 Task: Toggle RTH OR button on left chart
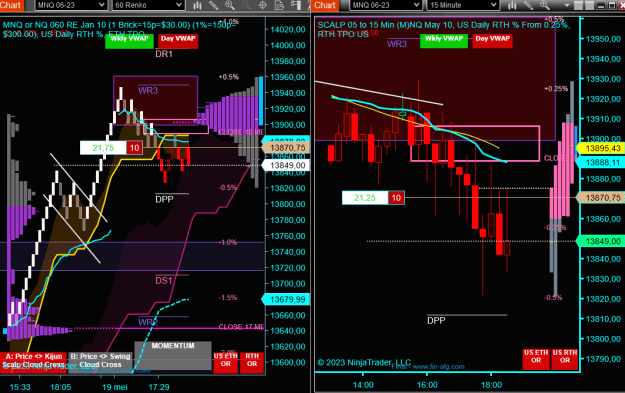(x=252, y=362)
